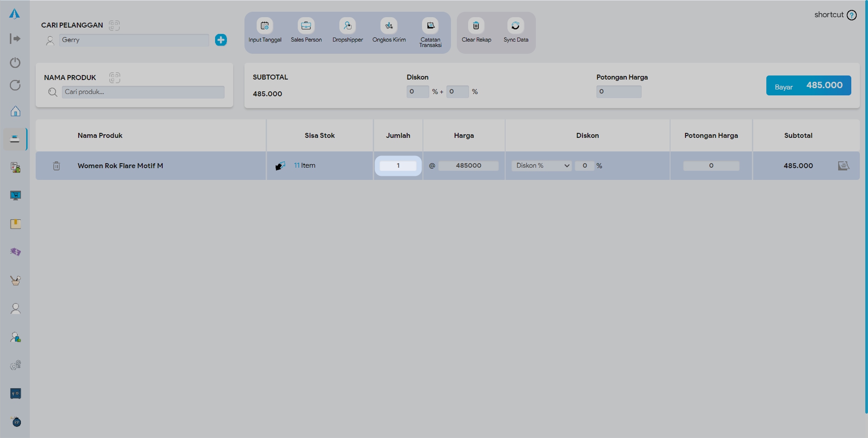Screen dimensions: 868x438
Task: Click the Clear Rekap trash icon
Action: tap(476, 26)
